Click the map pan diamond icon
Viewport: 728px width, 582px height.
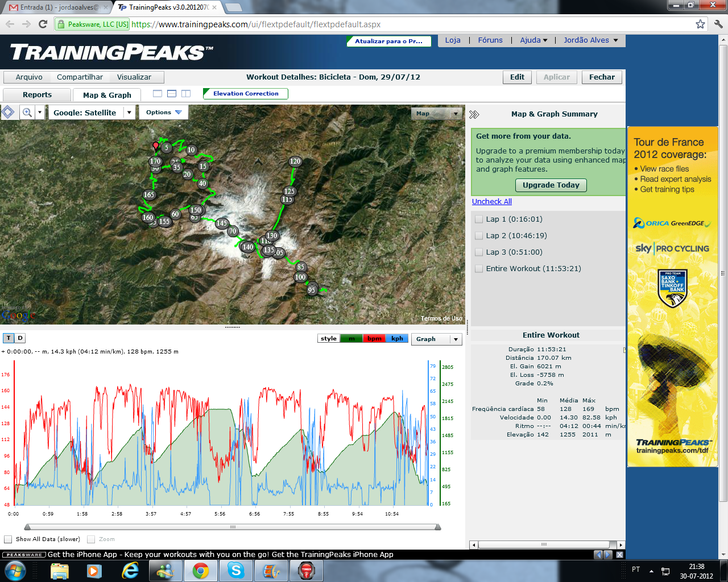point(8,112)
